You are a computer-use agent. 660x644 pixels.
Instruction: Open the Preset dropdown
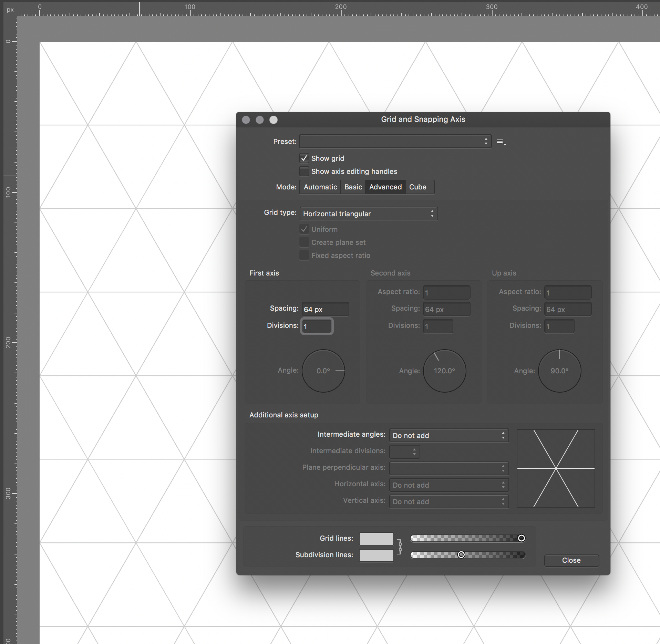[395, 142]
